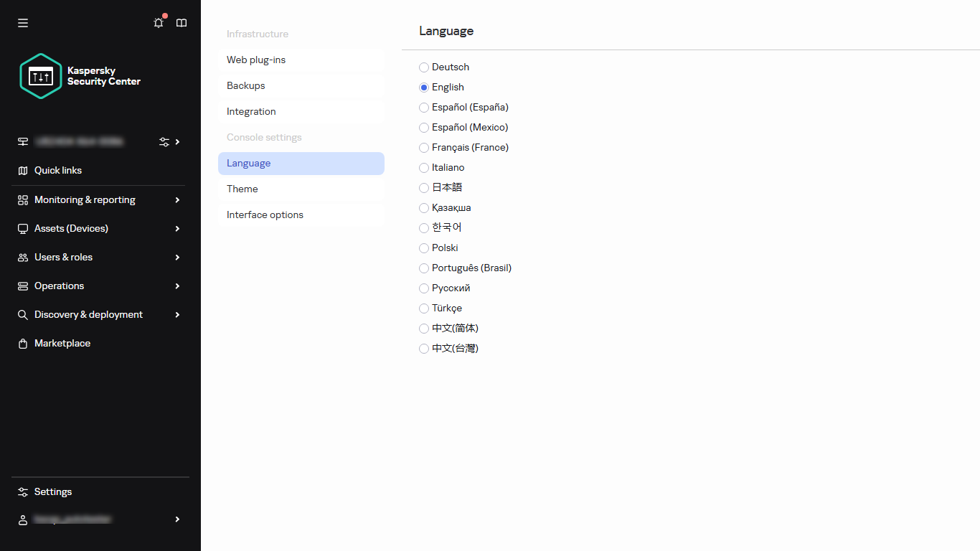Screen dimensions: 980x551
Task: Open Quick links in the sidebar
Action: click(58, 170)
